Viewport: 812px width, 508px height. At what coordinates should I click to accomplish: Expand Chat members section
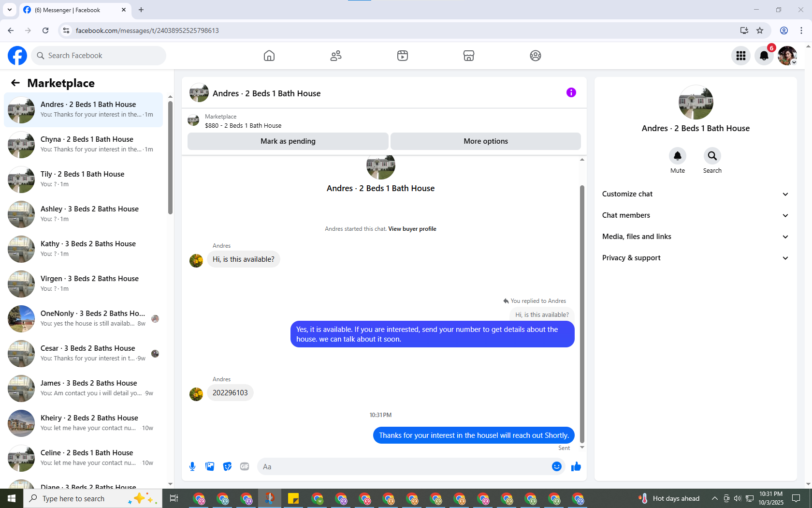click(x=696, y=215)
